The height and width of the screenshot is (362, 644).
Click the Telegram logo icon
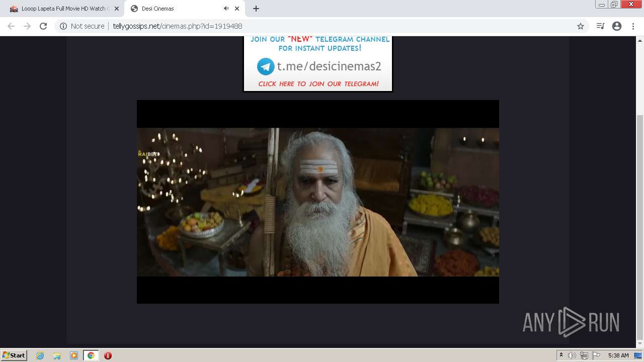click(x=266, y=66)
